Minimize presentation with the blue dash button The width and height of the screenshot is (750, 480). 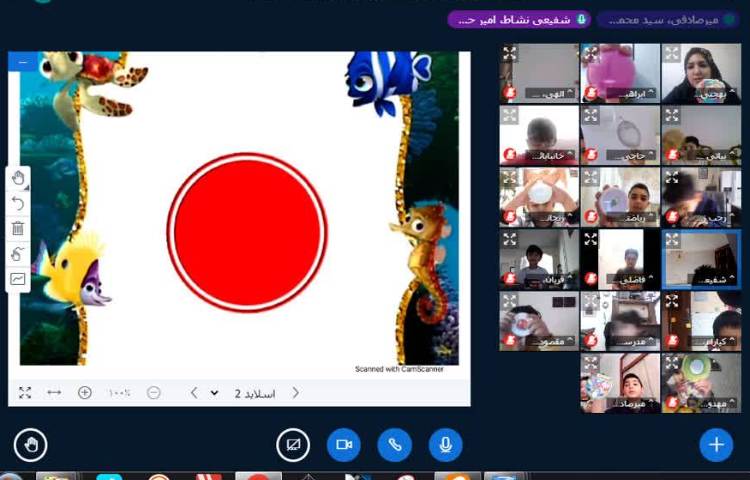[x=22, y=61]
